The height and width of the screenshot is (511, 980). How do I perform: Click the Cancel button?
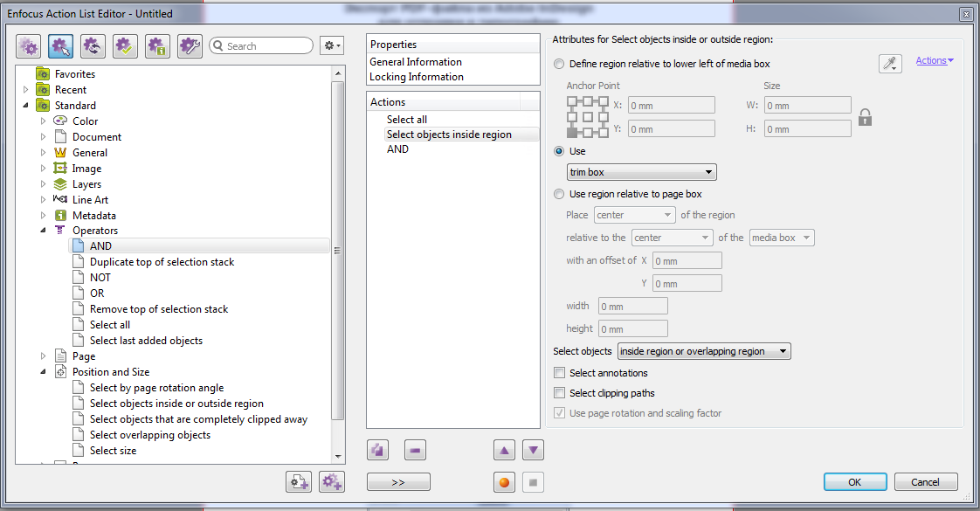925,481
